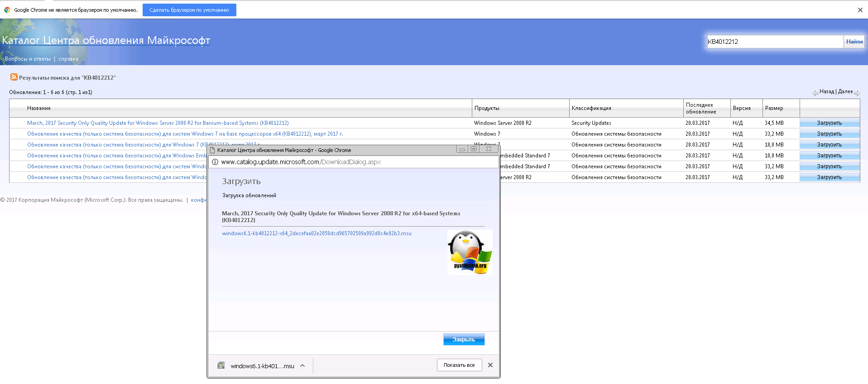Click the Microsoft copyright text in the footer

pos(92,200)
